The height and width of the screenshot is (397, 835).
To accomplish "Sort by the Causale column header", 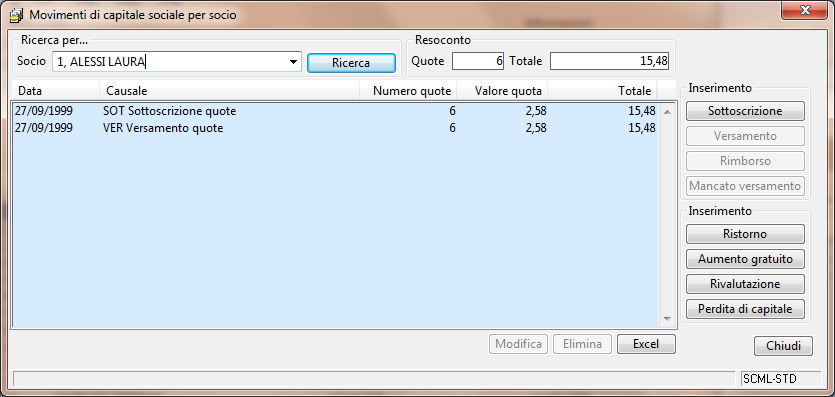I will click(x=230, y=90).
